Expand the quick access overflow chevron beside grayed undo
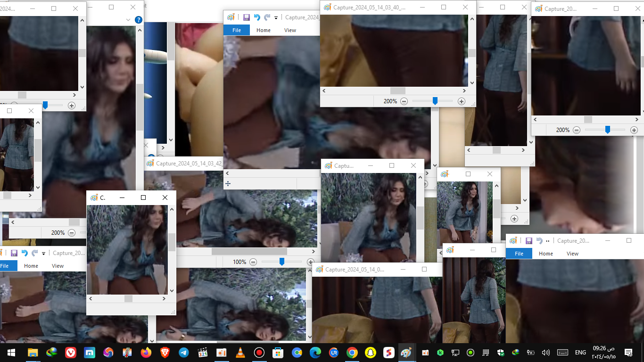Screen dimensions: 644x362 click(x=548, y=241)
